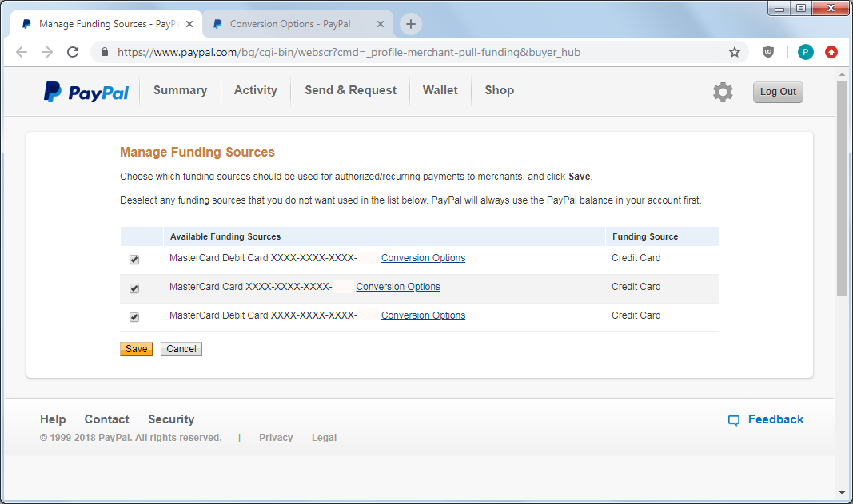Screen dimensions: 853x504
Task: Click the browser back arrow
Action: pyautogui.click(x=22, y=52)
